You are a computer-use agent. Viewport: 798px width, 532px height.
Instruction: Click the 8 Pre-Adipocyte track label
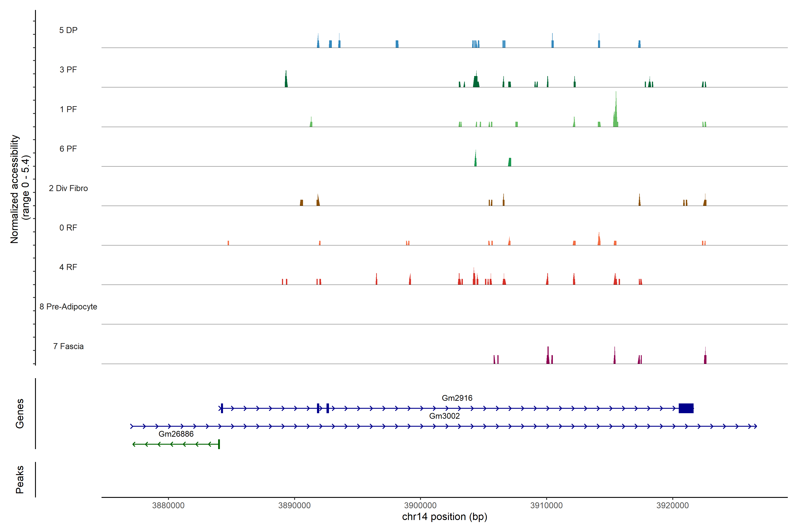coord(68,307)
